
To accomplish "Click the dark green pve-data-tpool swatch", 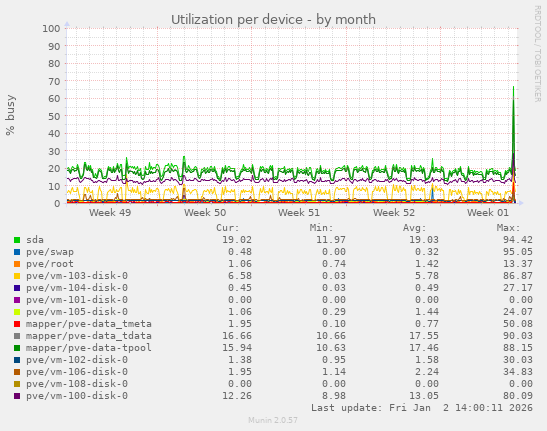I will click(x=17, y=348).
